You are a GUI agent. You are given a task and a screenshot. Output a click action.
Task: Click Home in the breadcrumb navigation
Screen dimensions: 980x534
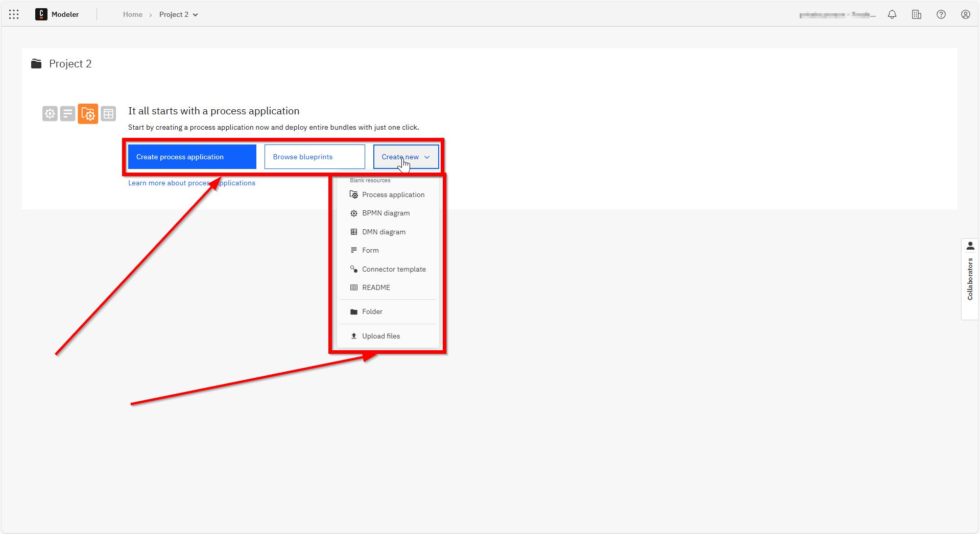click(132, 14)
